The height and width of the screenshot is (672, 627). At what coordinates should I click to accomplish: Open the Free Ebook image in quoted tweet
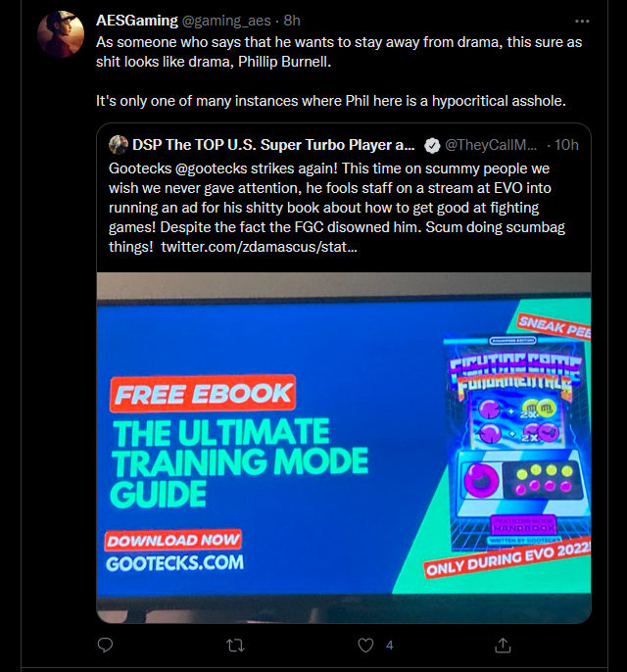coord(344,448)
